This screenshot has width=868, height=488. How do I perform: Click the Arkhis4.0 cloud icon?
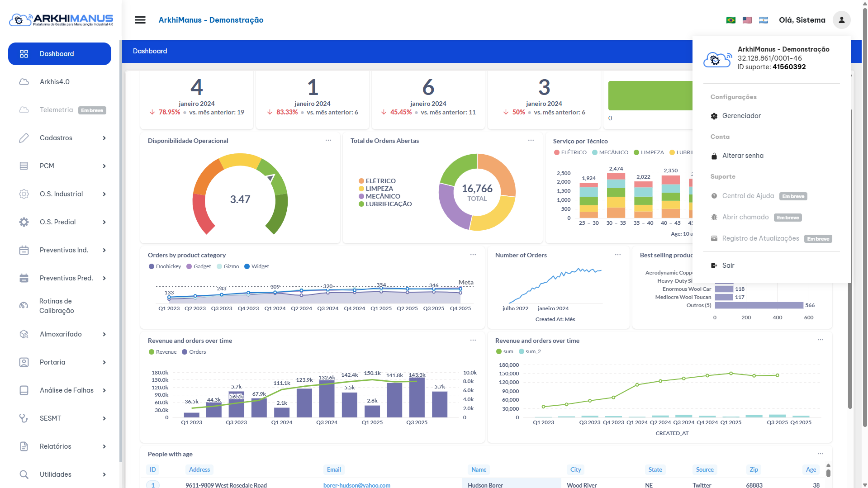[24, 82]
